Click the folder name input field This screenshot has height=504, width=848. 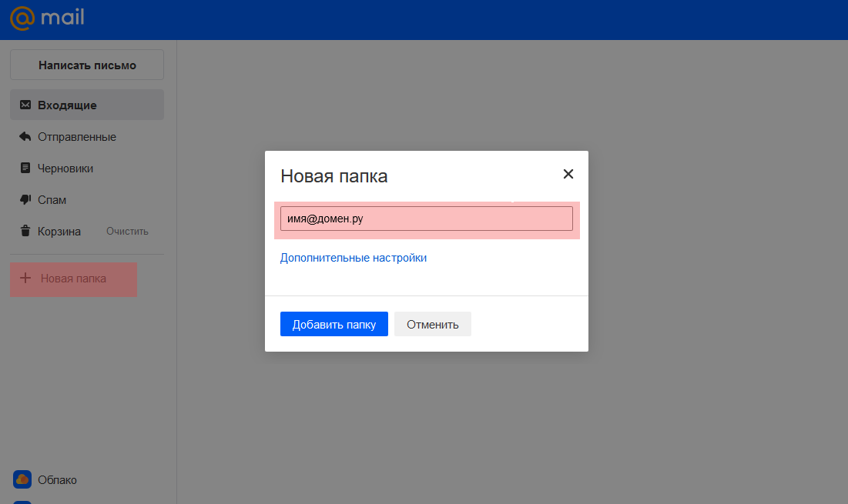(426, 219)
